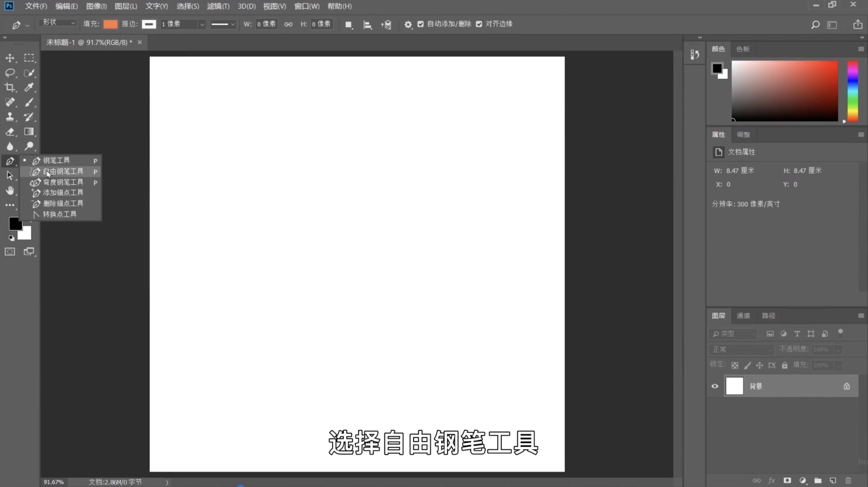Select the Gradient tool
868x487 pixels.
click(x=29, y=132)
